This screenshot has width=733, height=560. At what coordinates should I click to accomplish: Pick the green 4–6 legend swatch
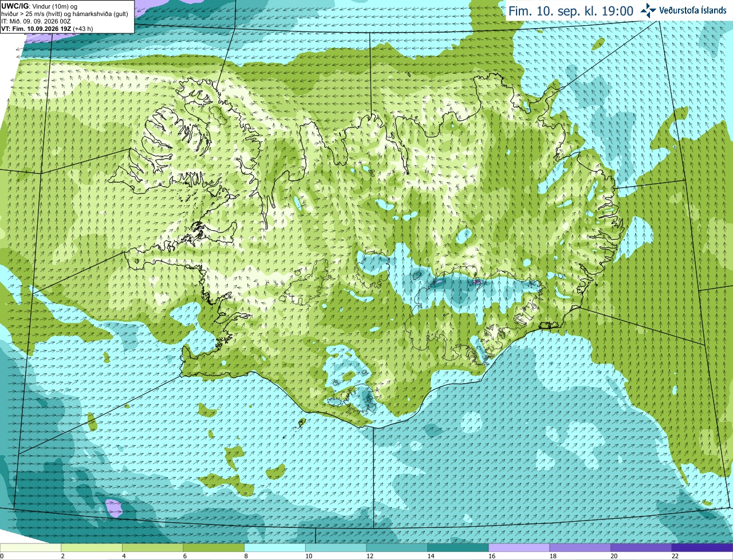[153, 548]
